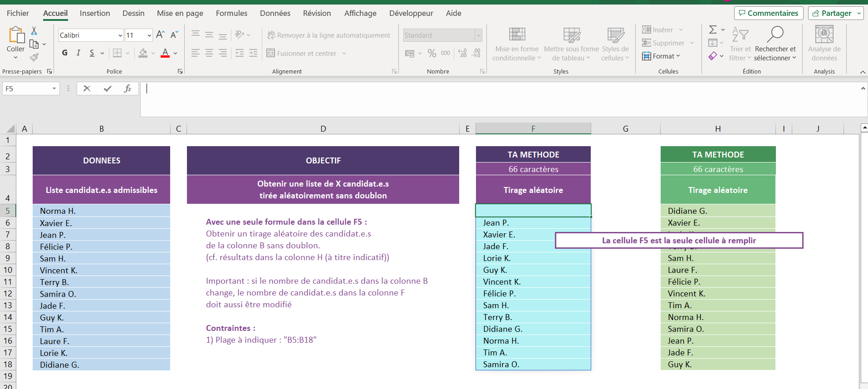Switch to the Données tab

[x=275, y=13]
